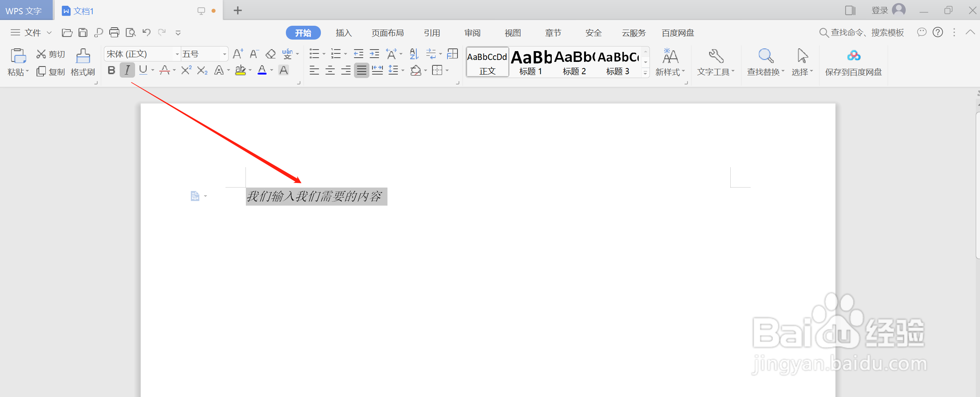Open the 新样式 new style icon

pyautogui.click(x=670, y=62)
